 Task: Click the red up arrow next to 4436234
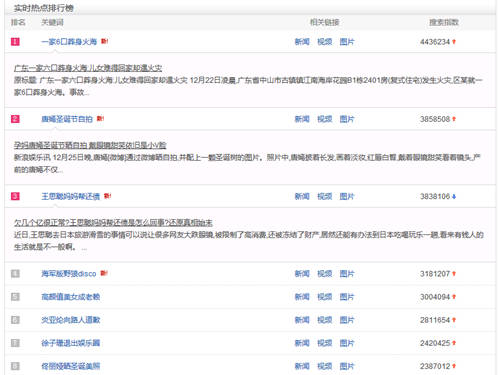point(454,42)
